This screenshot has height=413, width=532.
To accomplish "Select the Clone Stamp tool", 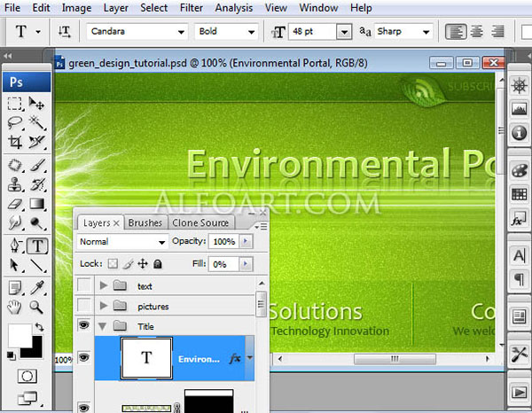I will [14, 185].
